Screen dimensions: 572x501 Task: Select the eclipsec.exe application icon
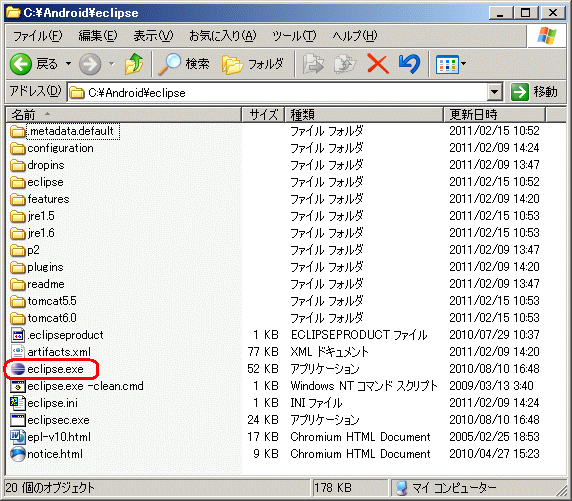(x=18, y=420)
